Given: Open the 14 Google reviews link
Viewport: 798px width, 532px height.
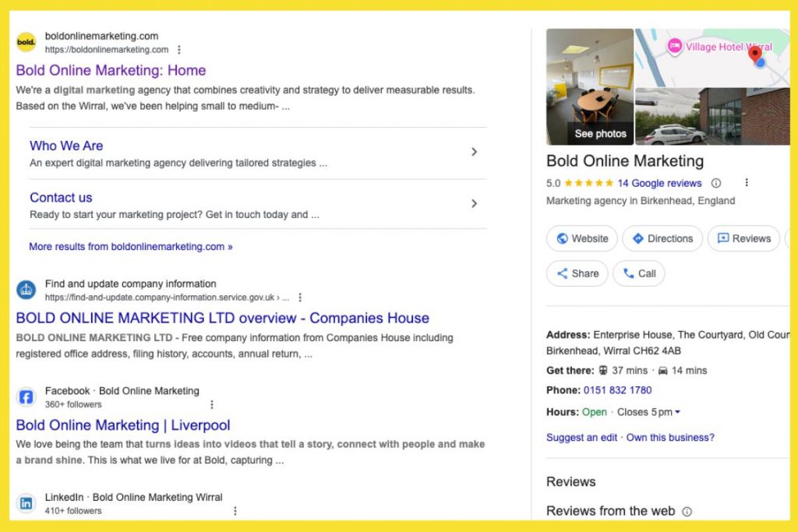Looking at the screenshot, I should click(659, 182).
